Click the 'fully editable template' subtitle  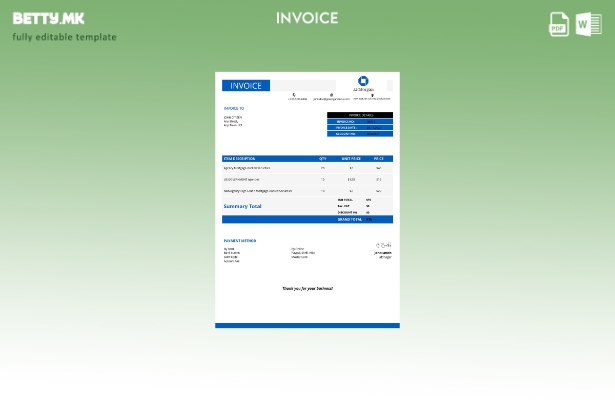tap(64, 37)
